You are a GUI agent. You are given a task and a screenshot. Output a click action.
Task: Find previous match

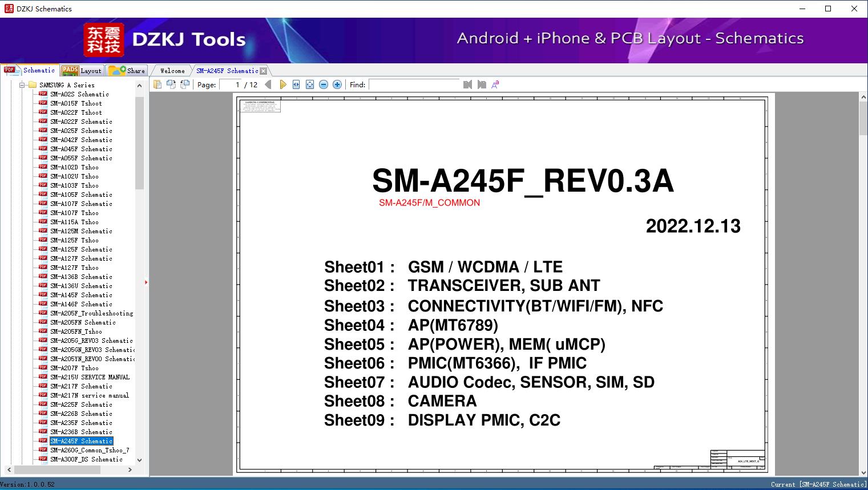pyautogui.click(x=468, y=84)
